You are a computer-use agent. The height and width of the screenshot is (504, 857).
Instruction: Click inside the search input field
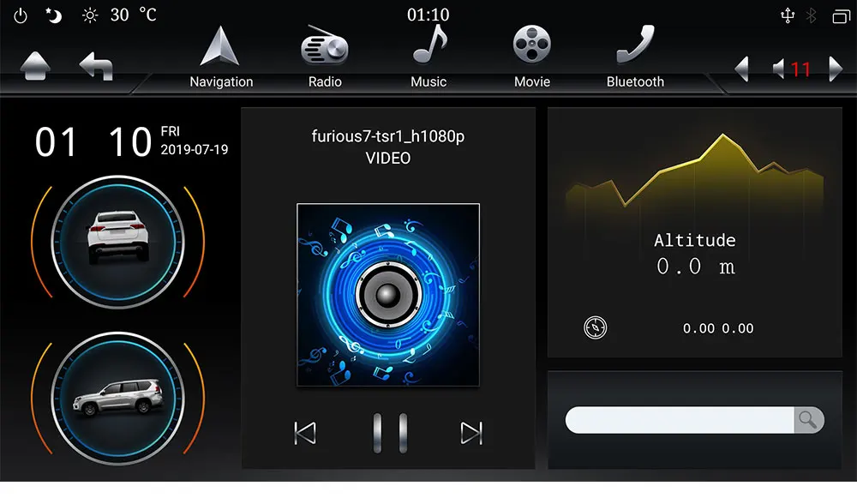pos(680,420)
